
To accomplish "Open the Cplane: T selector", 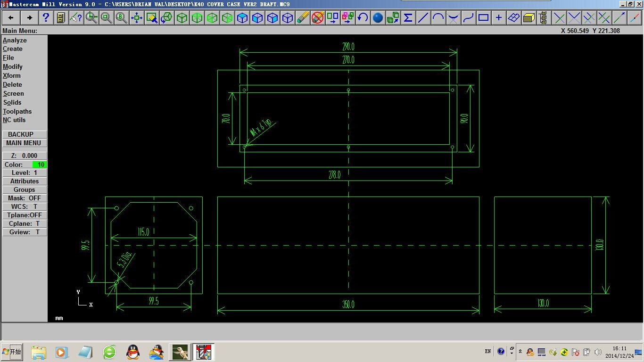I will point(25,223).
